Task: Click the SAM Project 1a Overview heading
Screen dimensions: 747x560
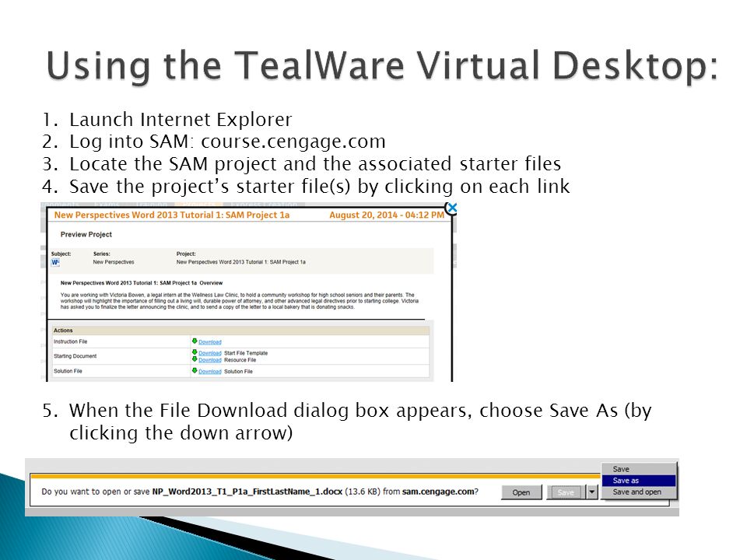Action: point(142,283)
